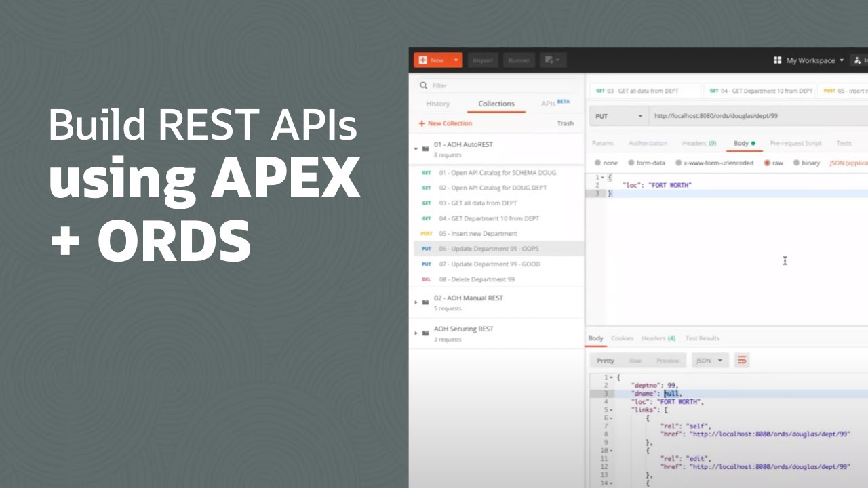Select the raw body radio button

pyautogui.click(x=767, y=163)
